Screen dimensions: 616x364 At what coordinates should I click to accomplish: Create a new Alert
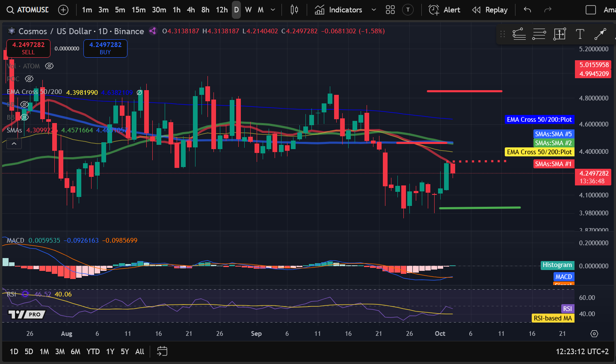(444, 10)
